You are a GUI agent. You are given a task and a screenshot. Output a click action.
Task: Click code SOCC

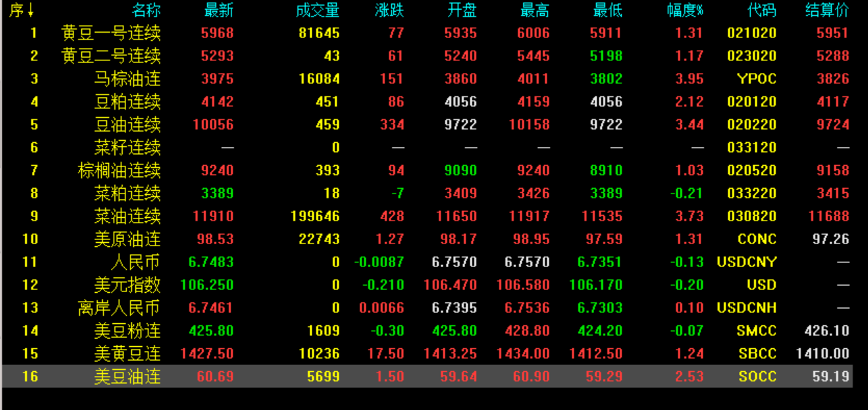757,376
